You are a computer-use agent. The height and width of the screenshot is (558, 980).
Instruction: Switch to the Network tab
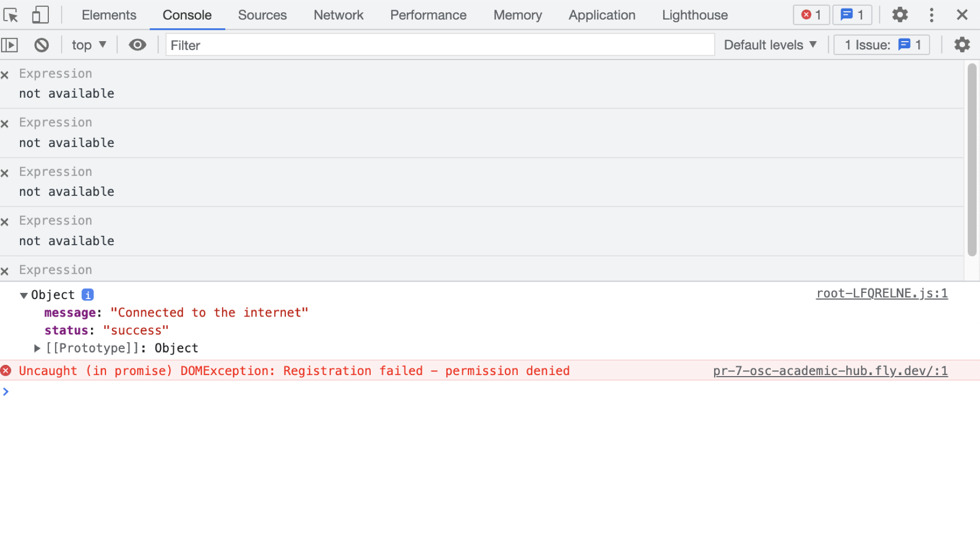(338, 15)
